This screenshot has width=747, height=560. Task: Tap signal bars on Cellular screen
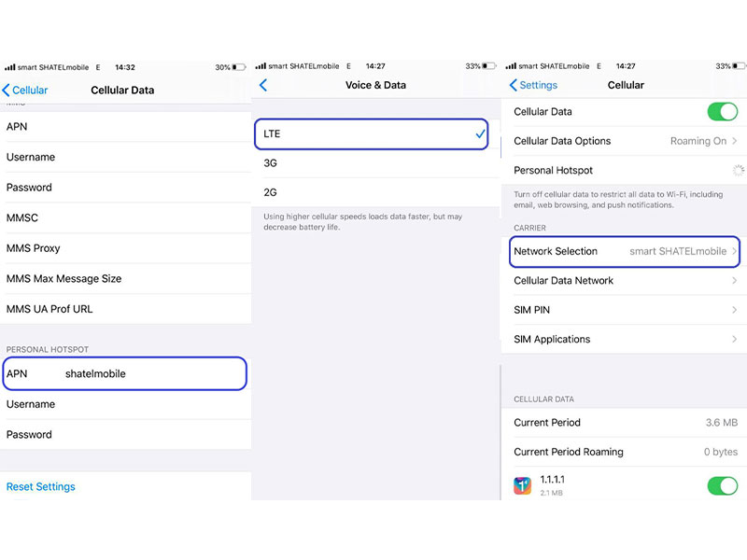point(511,66)
